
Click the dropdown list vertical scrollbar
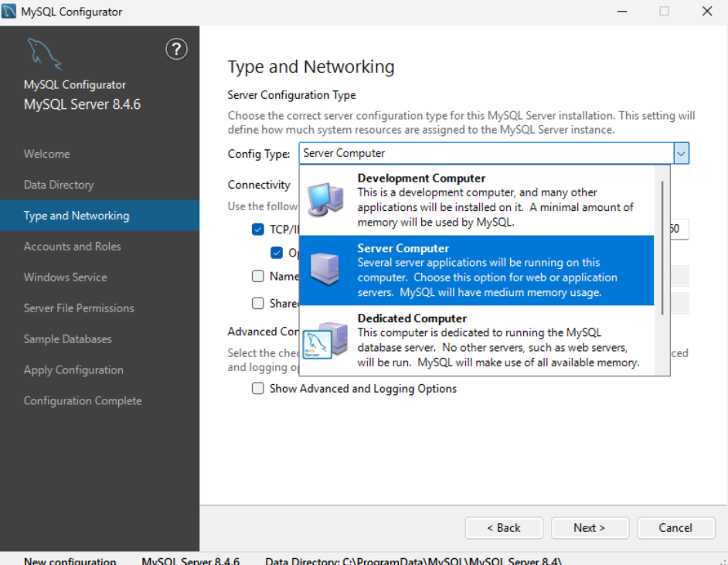tap(661, 247)
